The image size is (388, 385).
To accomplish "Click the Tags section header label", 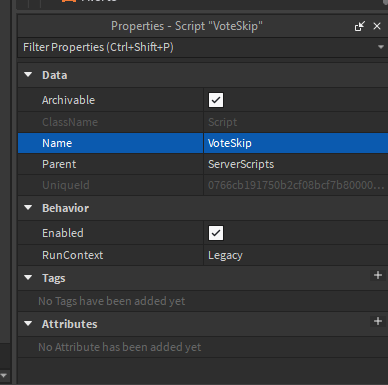I will (54, 278).
